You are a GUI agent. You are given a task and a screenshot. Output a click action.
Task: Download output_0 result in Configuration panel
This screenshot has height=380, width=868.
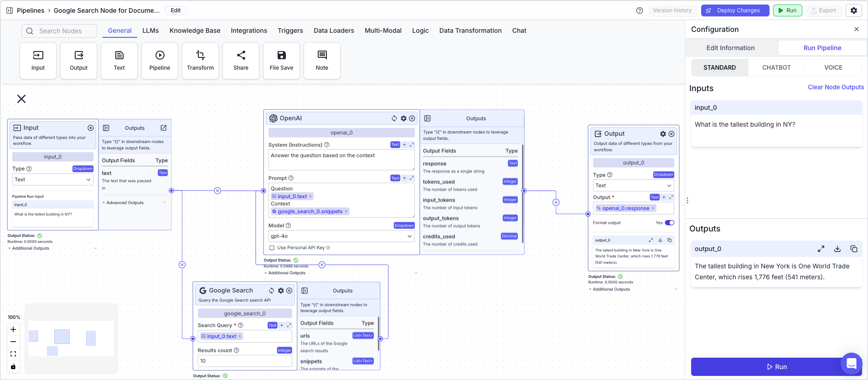837,249
